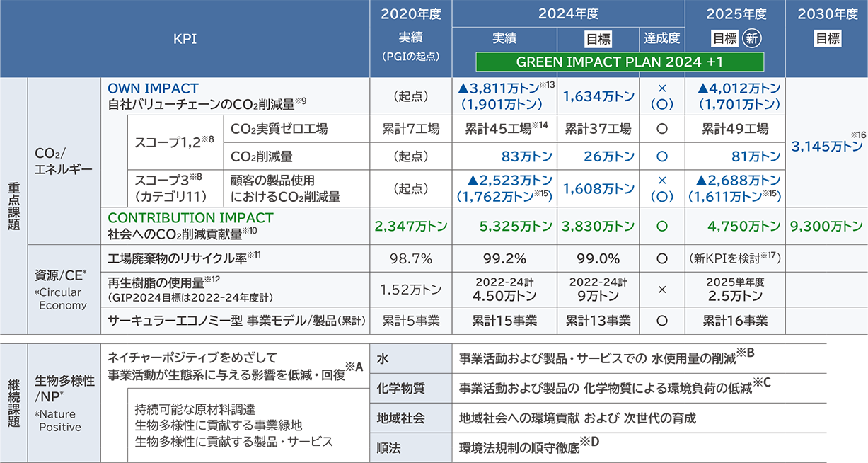Select the green GREEN IMPACT PLAN 2024 +1 banner
868x463 pixels.
pos(620,62)
